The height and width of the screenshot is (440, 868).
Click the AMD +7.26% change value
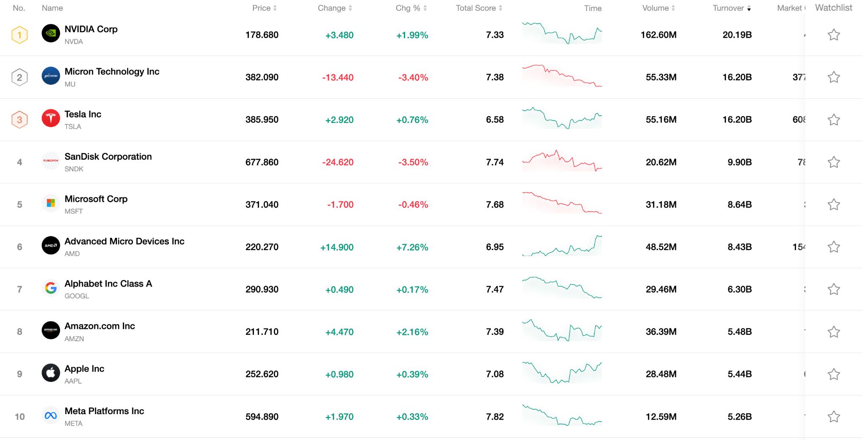tap(412, 247)
